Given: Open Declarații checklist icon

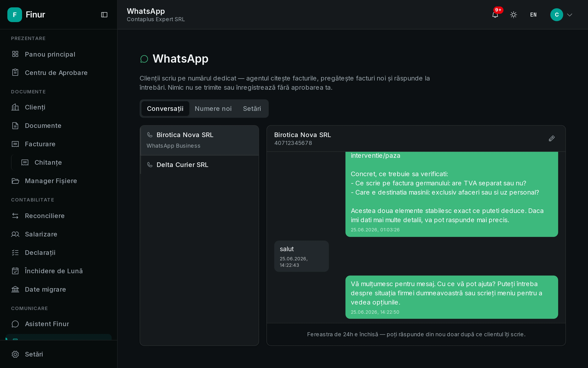Looking at the screenshot, I should pos(15,253).
